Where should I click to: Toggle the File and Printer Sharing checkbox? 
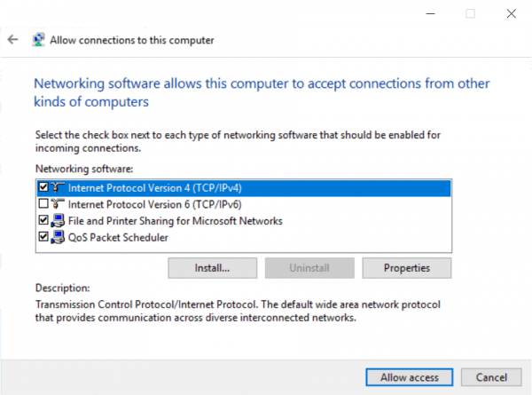pos(43,221)
